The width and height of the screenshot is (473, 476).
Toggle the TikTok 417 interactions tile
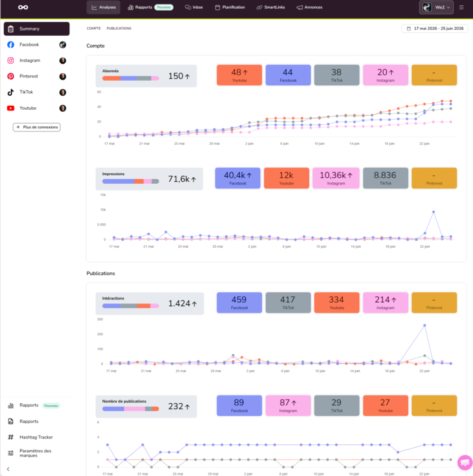click(288, 302)
